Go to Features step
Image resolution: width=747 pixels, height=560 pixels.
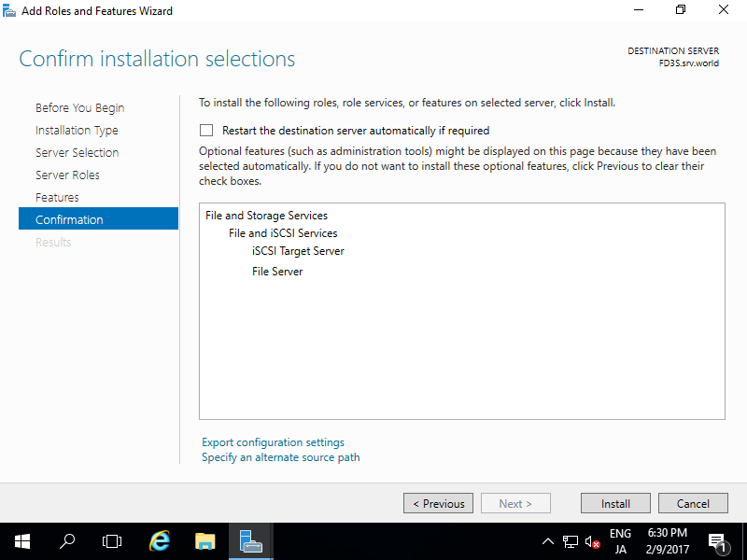click(x=57, y=198)
